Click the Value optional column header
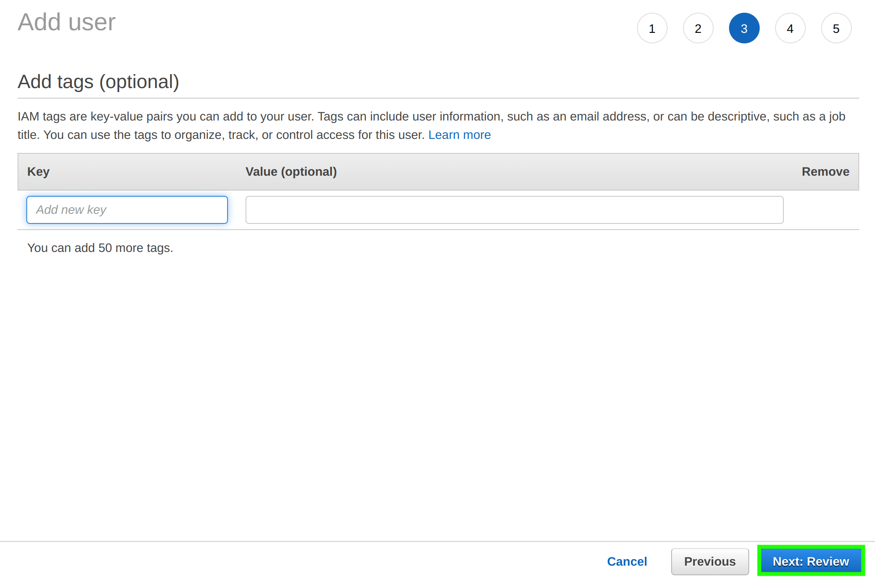The image size is (875, 588). pyautogui.click(x=291, y=170)
